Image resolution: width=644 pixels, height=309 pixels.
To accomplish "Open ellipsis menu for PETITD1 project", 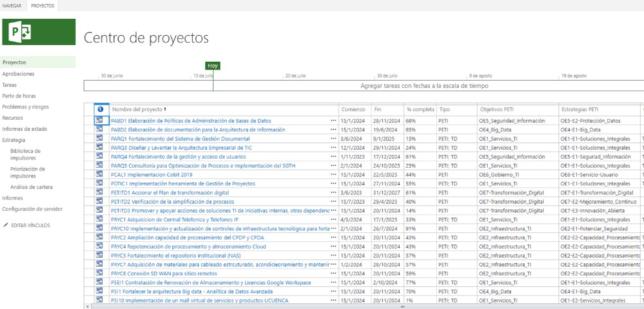I will [x=333, y=193].
